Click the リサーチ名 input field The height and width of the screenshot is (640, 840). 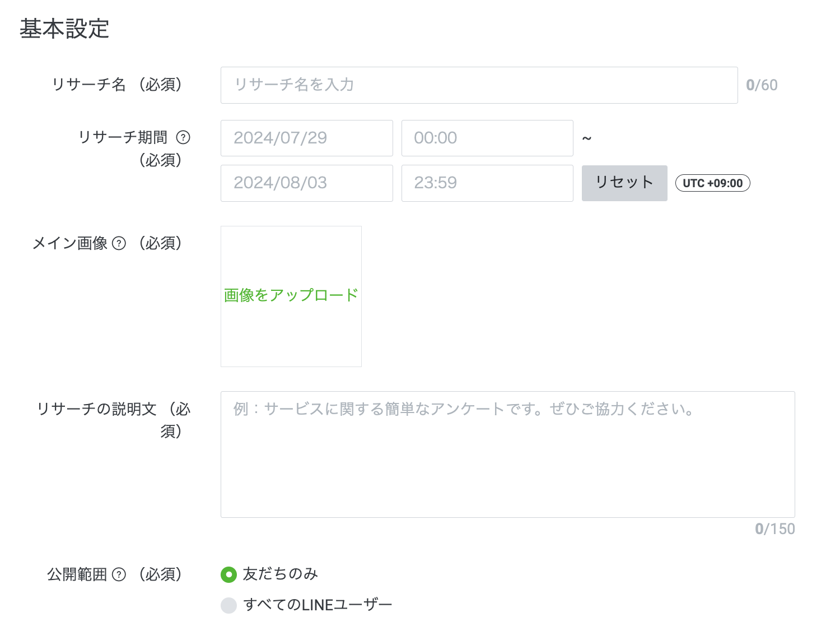pyautogui.click(x=479, y=85)
